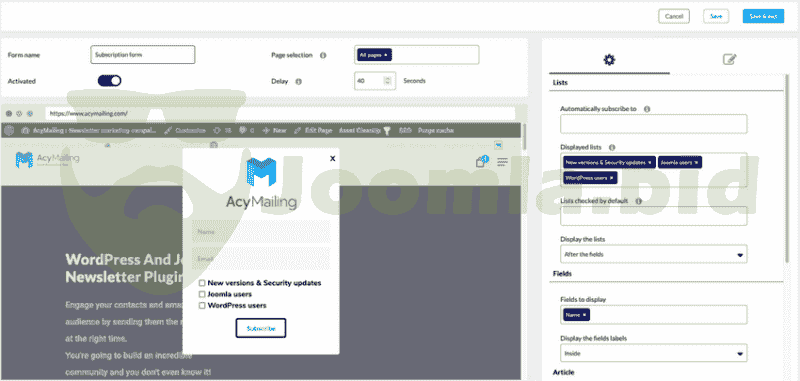Remove the WordPress users tag
Image resolution: width=800 pixels, height=381 pixels.
(x=612, y=177)
